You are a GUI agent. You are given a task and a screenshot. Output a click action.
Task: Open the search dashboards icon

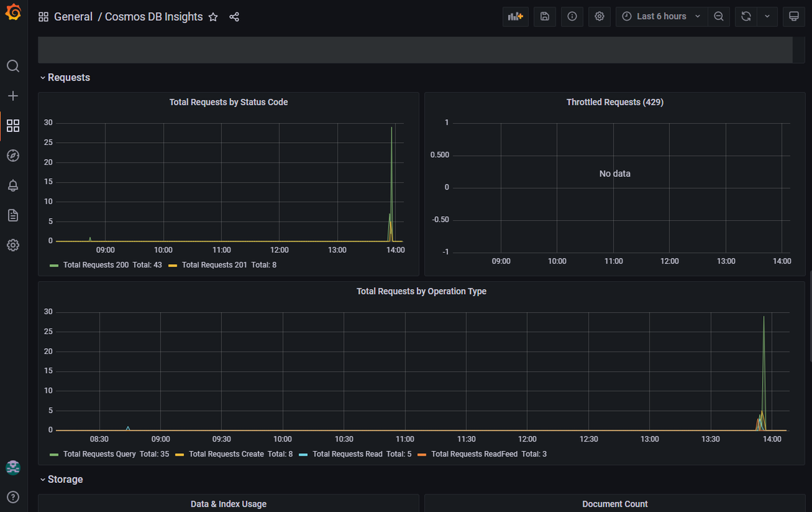[13, 66]
